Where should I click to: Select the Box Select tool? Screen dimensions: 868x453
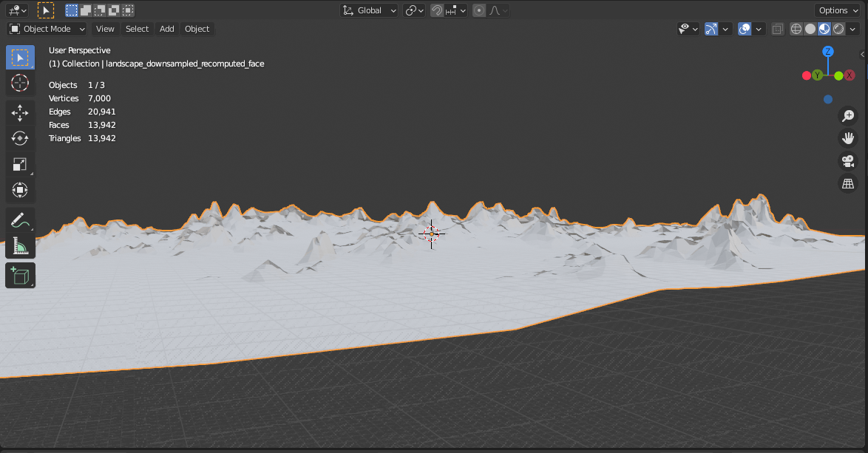20,56
